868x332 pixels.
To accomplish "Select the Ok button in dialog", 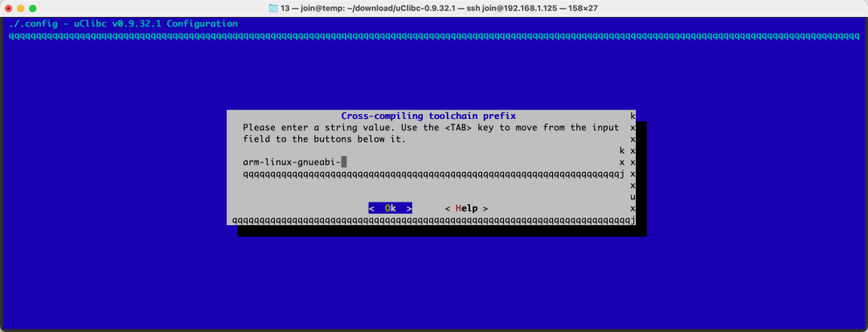I will click(x=391, y=209).
